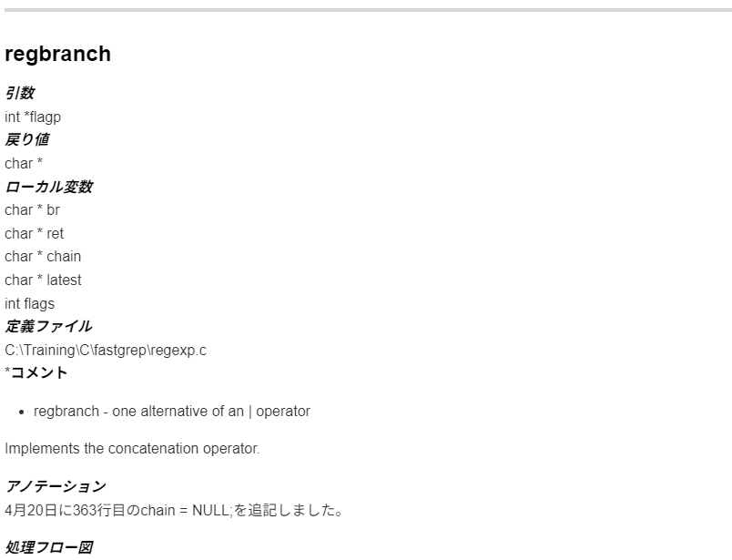Select the 処理フロー図 section label
Image resolution: width=732 pixels, height=560 pixels.
(48, 547)
